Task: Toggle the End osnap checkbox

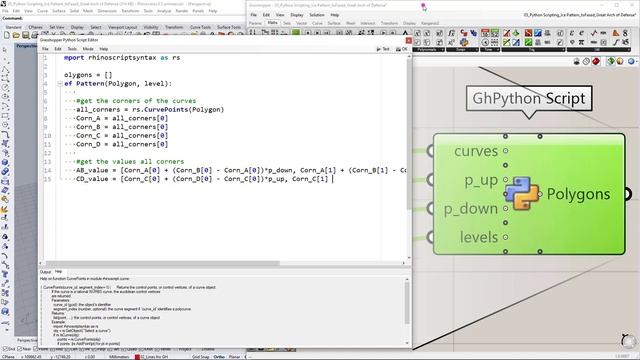Action: 5,349
